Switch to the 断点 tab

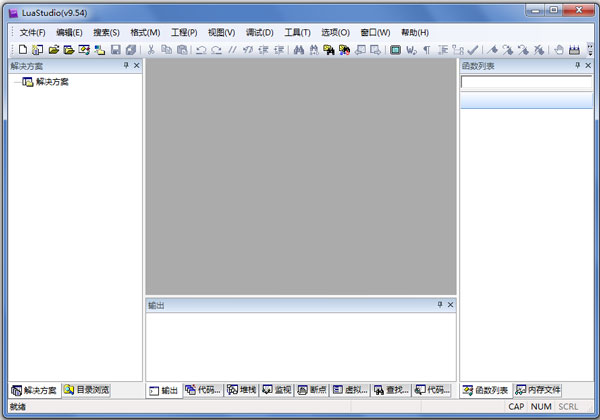click(x=312, y=390)
